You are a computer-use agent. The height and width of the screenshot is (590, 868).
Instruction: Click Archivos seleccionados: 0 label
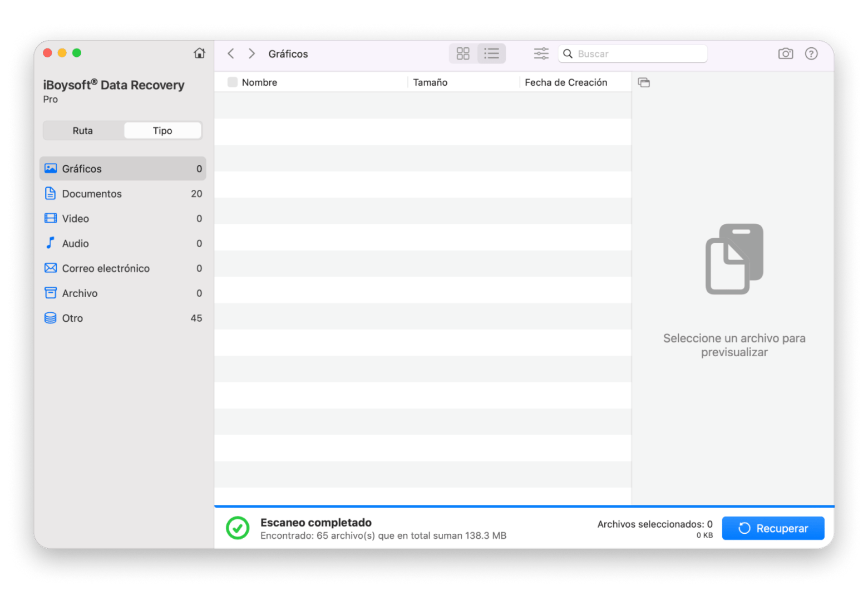[x=655, y=524]
